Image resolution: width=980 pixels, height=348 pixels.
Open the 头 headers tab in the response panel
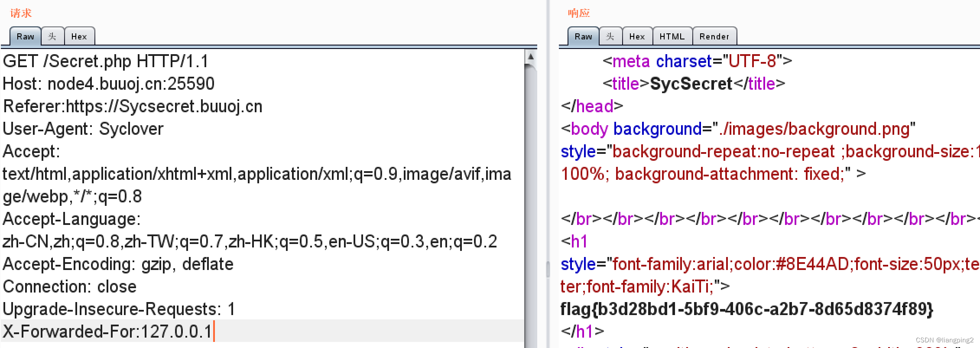pos(610,36)
